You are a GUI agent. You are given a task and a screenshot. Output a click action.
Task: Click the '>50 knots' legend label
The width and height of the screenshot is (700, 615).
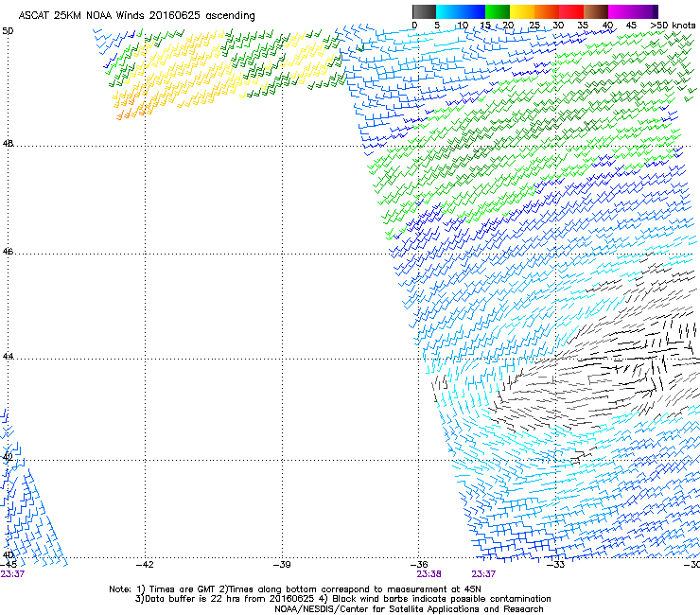(673, 26)
